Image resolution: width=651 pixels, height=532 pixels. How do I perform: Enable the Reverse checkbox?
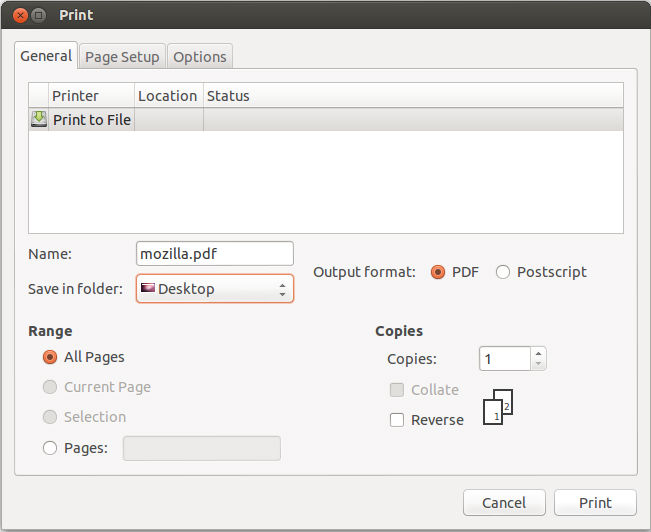tap(397, 420)
